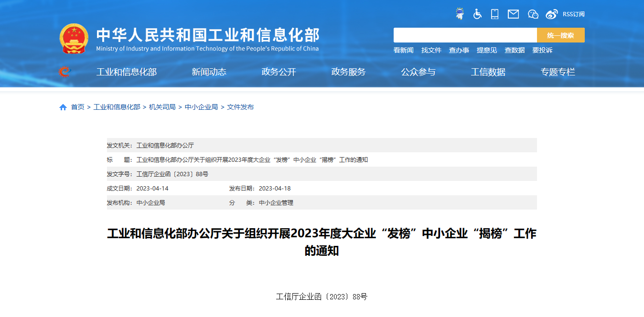The width and height of the screenshot is (644, 317).
Task: Click the red swirl icon in navigation bar
Action: tap(64, 72)
